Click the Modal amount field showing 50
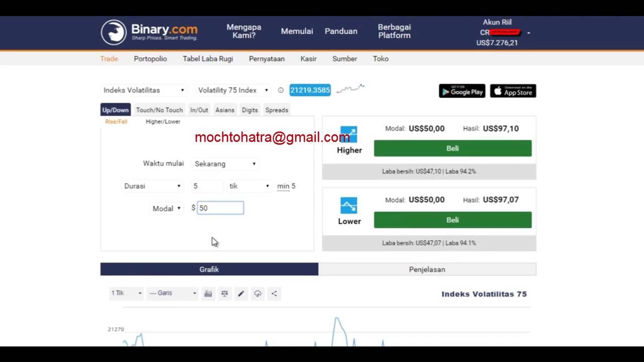Image resolution: width=644 pixels, height=362 pixels. [220, 208]
